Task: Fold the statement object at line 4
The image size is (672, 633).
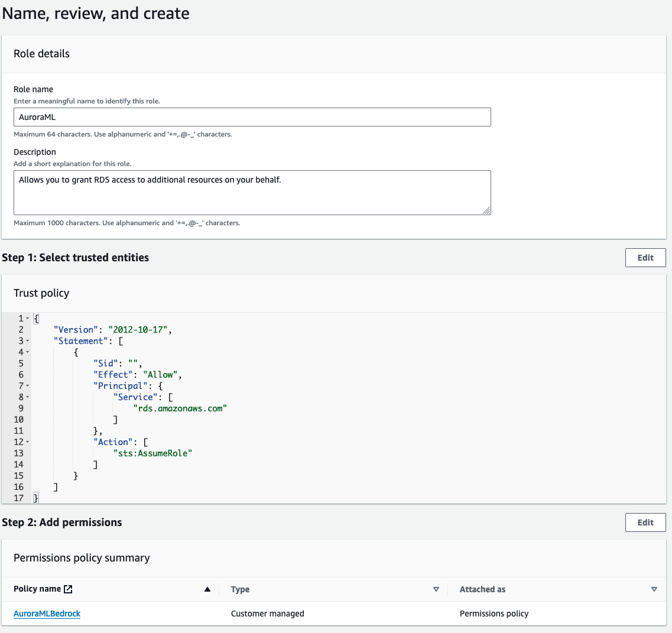Action: click(x=28, y=352)
